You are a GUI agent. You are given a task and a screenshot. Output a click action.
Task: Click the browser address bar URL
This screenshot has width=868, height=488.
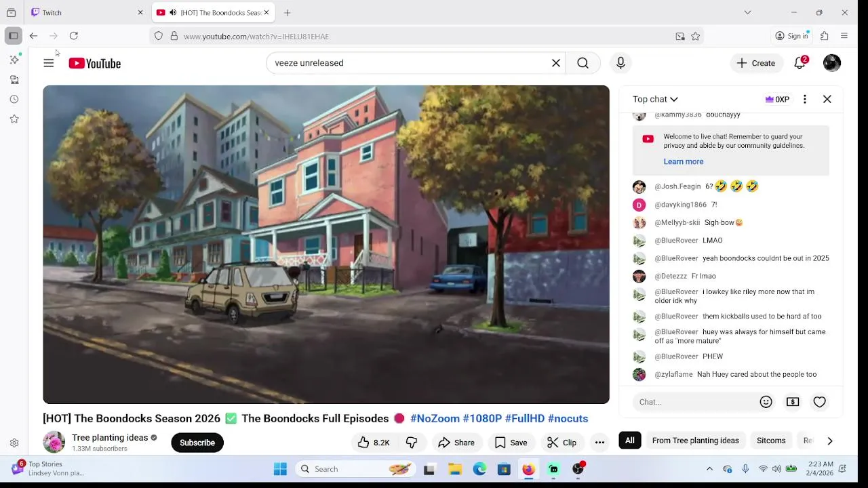click(x=256, y=37)
